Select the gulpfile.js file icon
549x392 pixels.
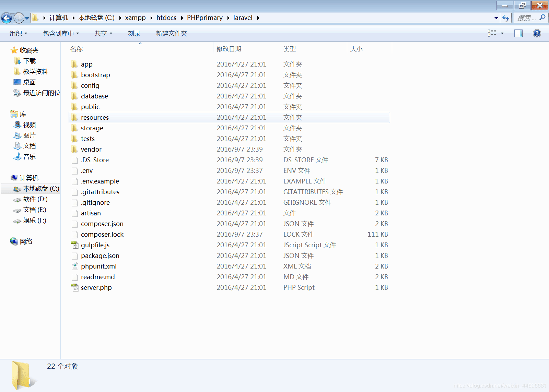74,245
